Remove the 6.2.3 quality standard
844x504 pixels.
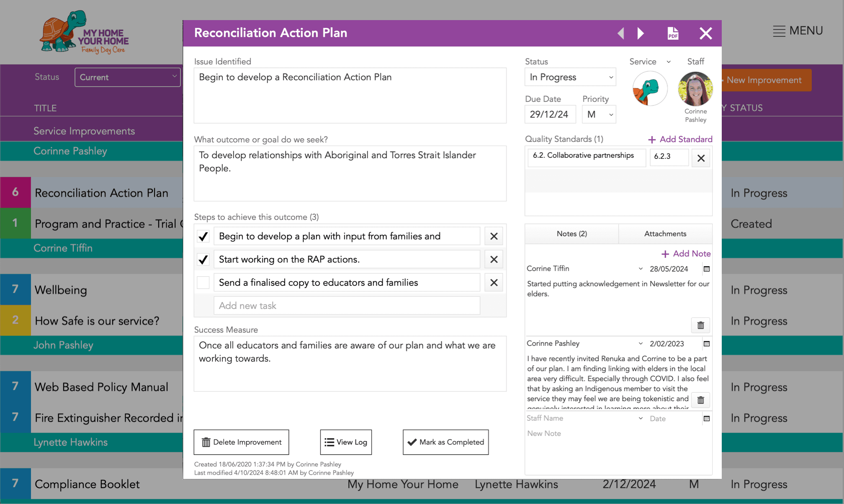[x=701, y=158]
